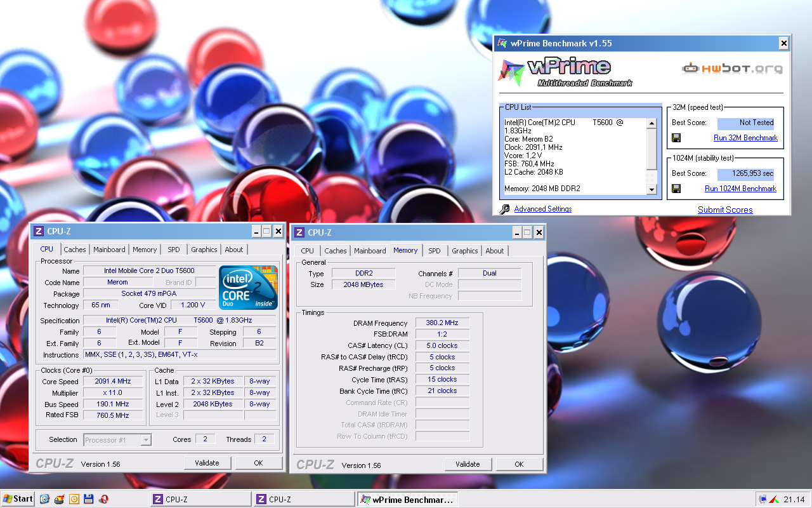812x508 pixels.
Task: Click the system tray clock showing 21.14
Action: (x=794, y=499)
